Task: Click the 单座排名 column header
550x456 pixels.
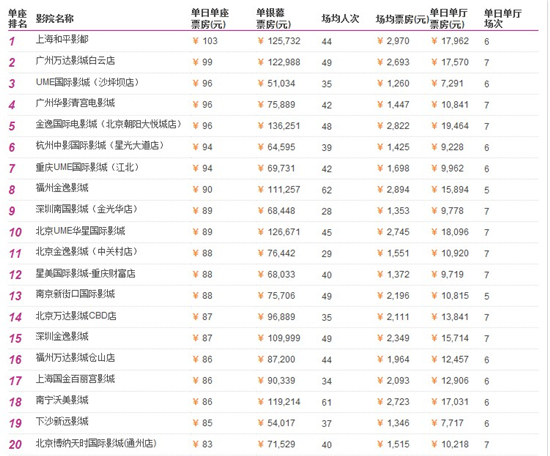Action: tap(18, 19)
